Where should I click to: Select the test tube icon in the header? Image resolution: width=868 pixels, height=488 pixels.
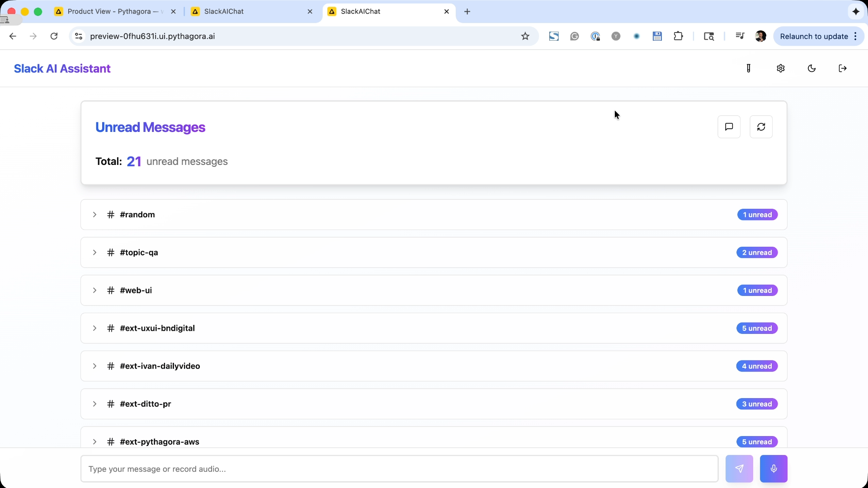[749, 68]
